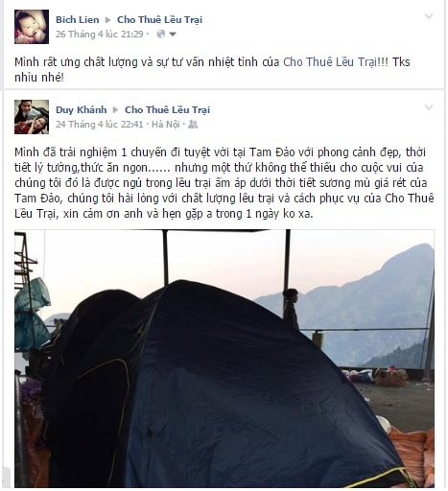This screenshot has width=448, height=491.
Task: Click Duy Khánh's Tam Đảo review text
Action: (224, 183)
